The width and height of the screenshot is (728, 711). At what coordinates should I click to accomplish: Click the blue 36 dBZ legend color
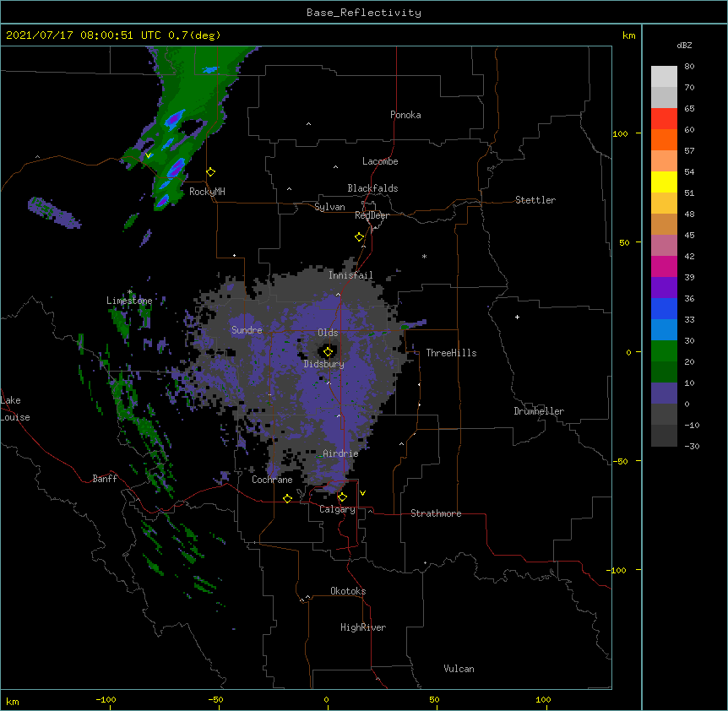coord(664,308)
